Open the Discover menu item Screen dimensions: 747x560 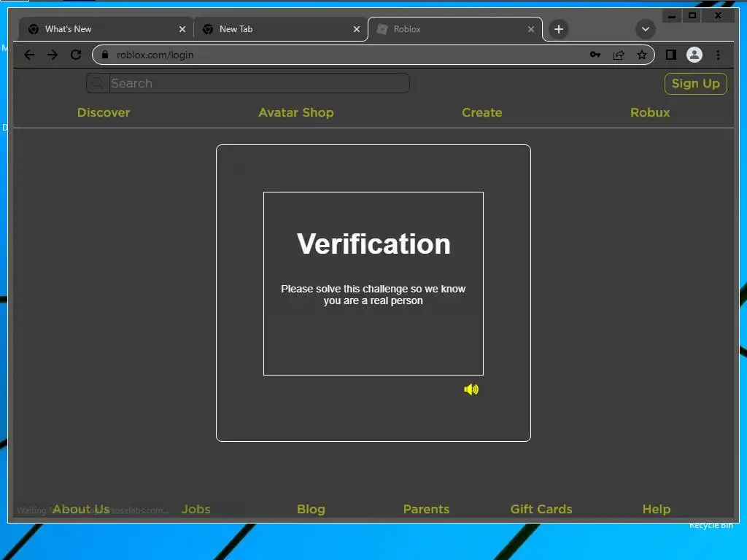[104, 112]
